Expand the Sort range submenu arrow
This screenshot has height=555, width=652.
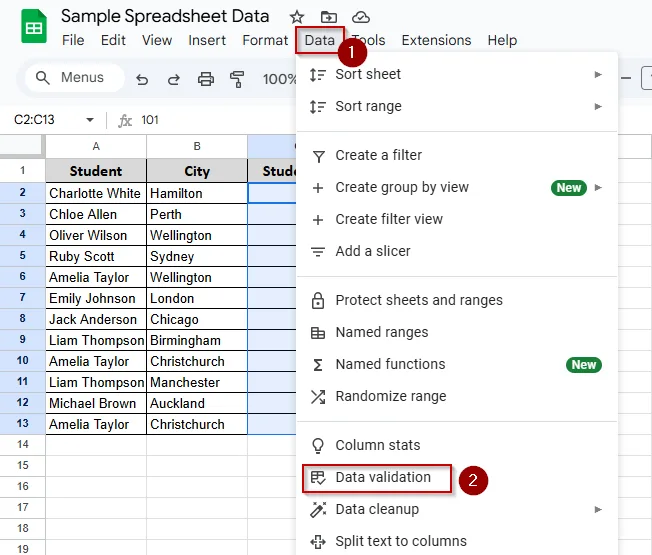[598, 107]
